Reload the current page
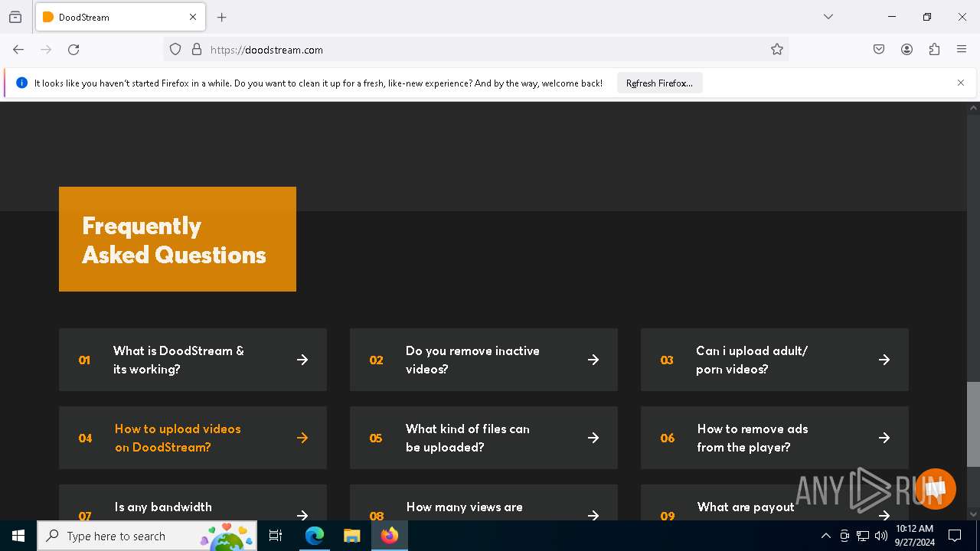This screenshot has height=551, width=980. point(73,50)
